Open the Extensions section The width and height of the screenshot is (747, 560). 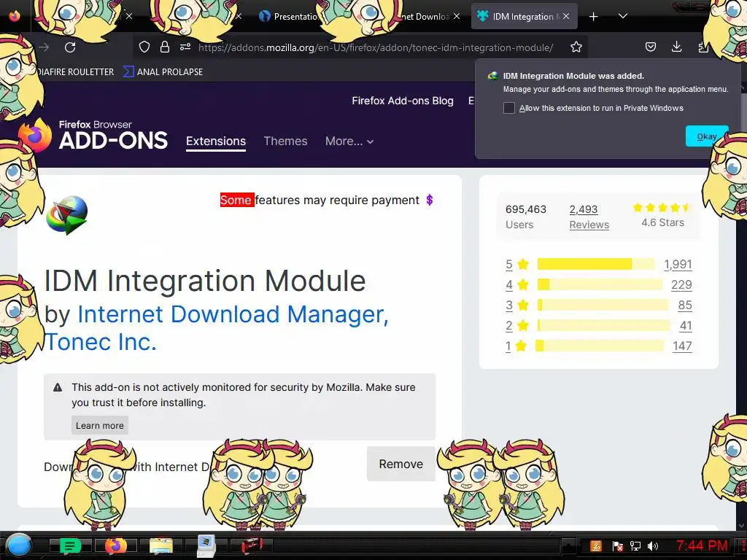click(216, 141)
